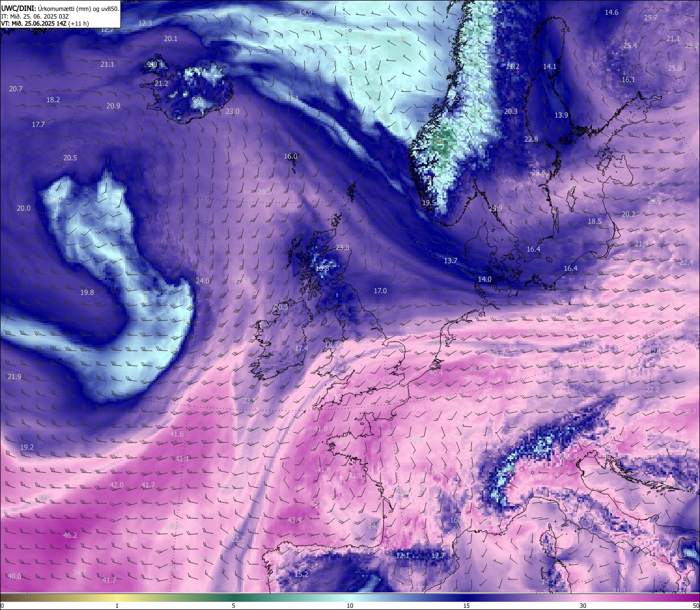Click the 41.8 value label

324,469
